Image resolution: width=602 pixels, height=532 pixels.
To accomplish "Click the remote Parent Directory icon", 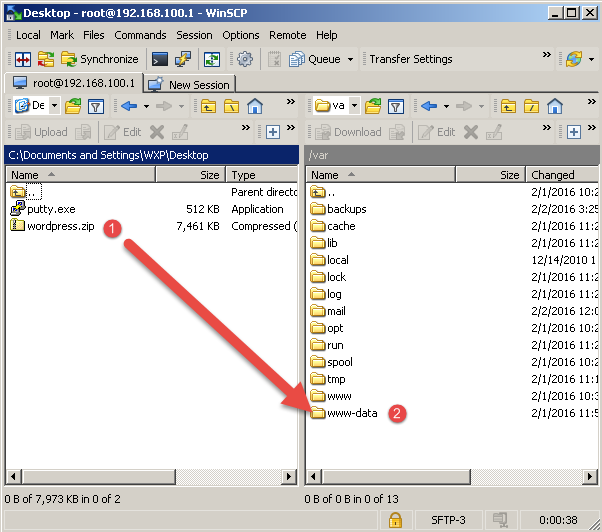I will 508,106.
